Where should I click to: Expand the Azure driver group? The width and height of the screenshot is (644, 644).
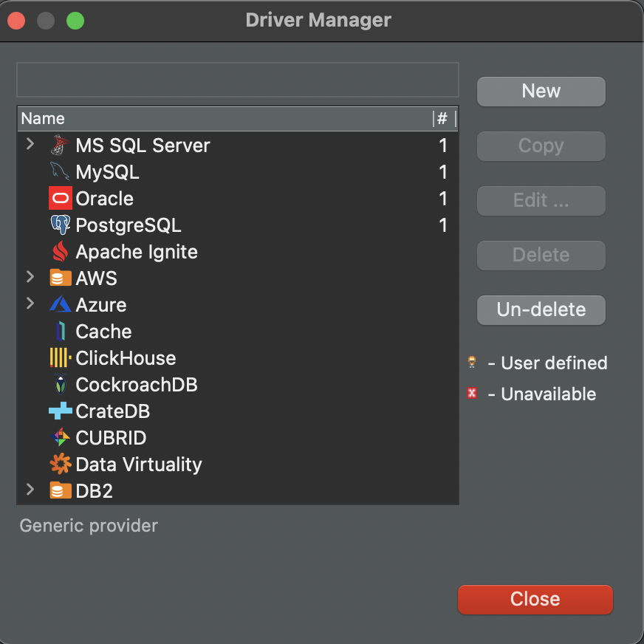tap(30, 304)
